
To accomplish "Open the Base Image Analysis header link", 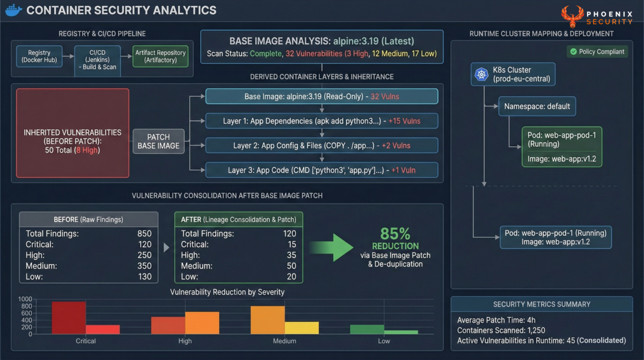I will 321,41.
